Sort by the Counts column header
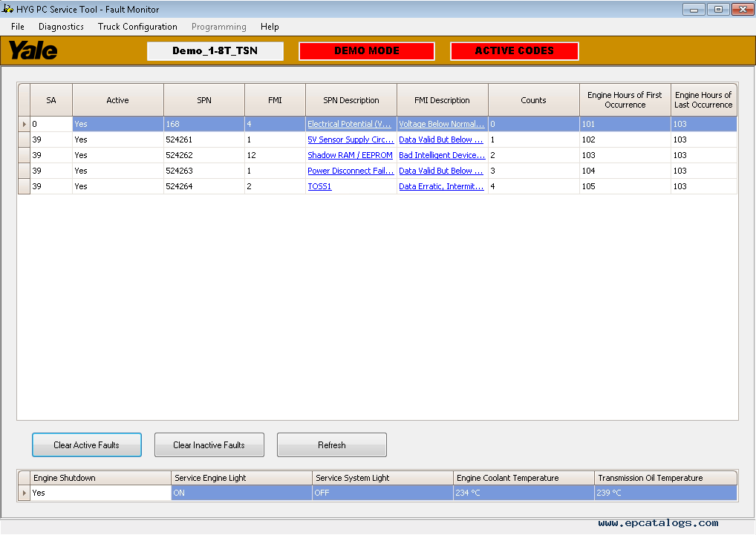The height and width of the screenshot is (535, 756). [x=533, y=100]
